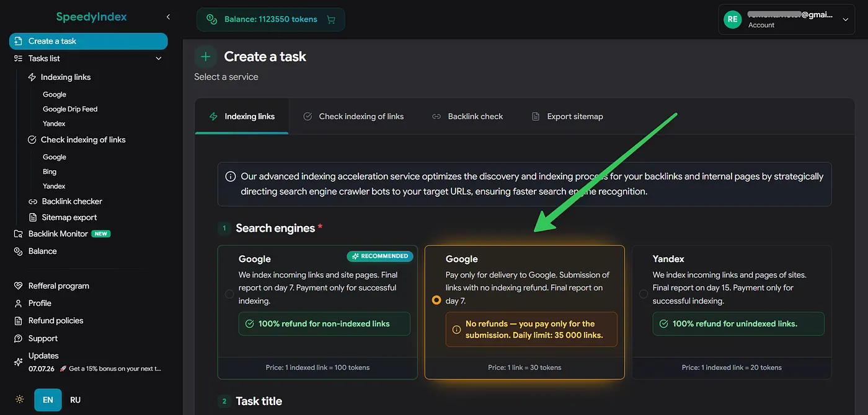Image resolution: width=868 pixels, height=415 pixels.
Task: Click the Tasks list icon in sidebar
Action: coord(18,58)
